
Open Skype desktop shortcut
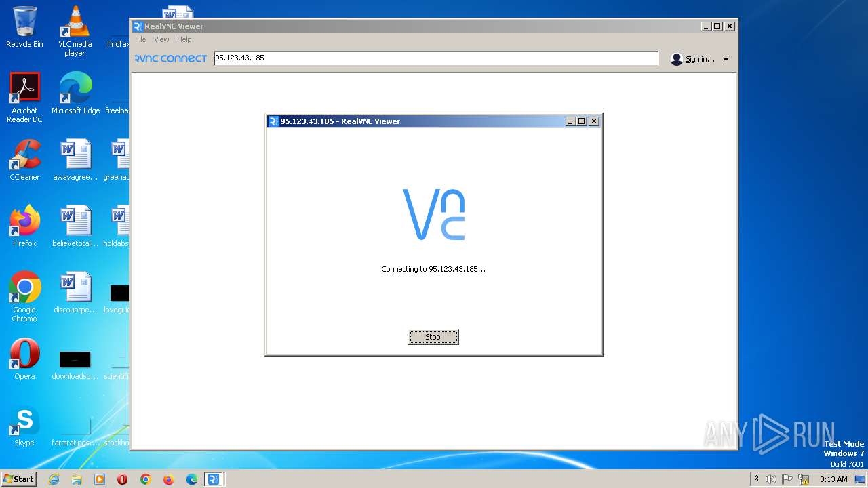tap(24, 426)
